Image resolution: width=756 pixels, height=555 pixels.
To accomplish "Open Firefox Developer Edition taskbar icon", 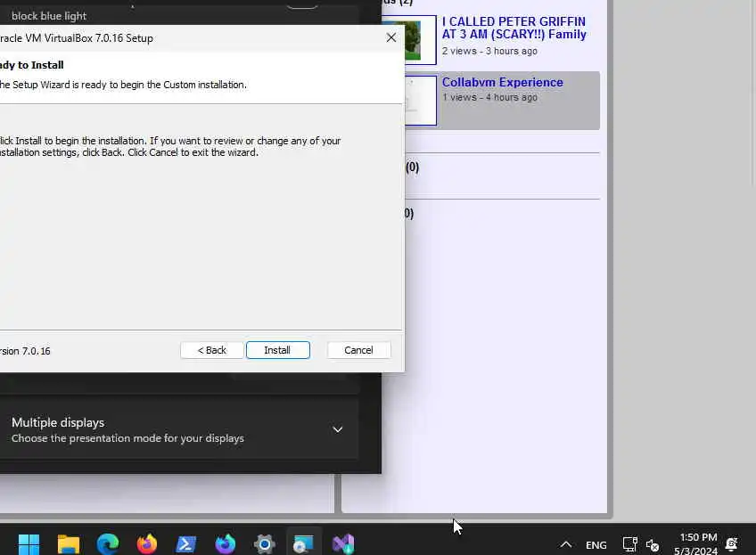I will tap(226, 544).
